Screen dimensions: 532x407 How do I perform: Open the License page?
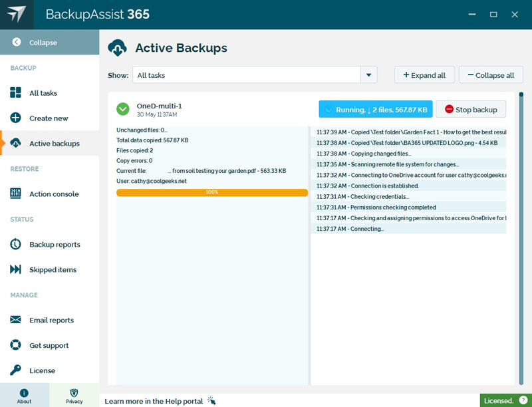pos(49,370)
